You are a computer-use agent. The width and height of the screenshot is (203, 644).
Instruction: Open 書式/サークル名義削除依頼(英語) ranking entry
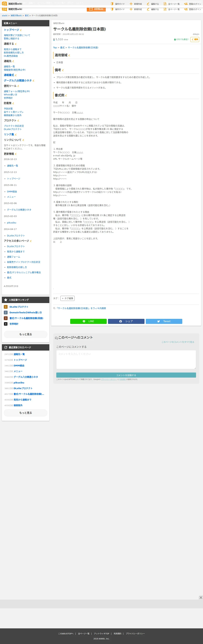(x=26, y=318)
